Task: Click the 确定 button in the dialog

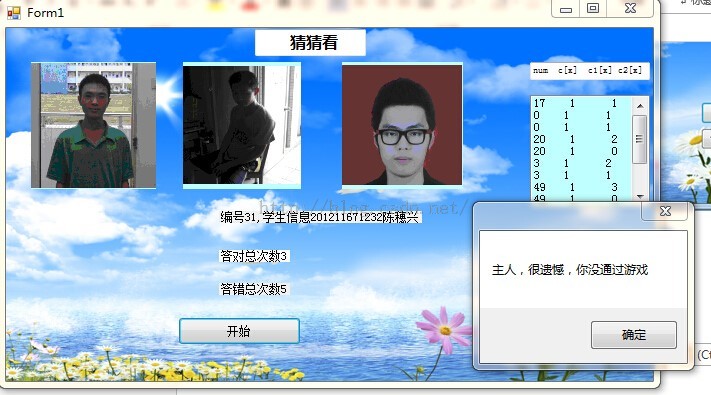Action: (633, 335)
